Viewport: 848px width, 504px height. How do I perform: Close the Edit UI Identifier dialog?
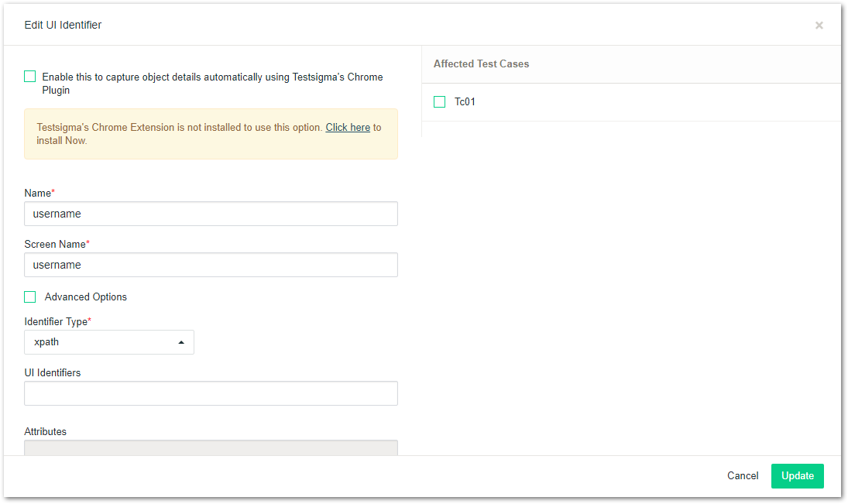tap(819, 26)
